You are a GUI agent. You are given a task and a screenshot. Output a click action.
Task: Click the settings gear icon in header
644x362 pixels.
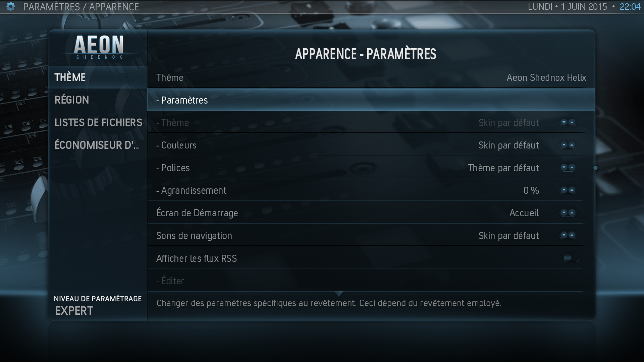[x=11, y=6]
